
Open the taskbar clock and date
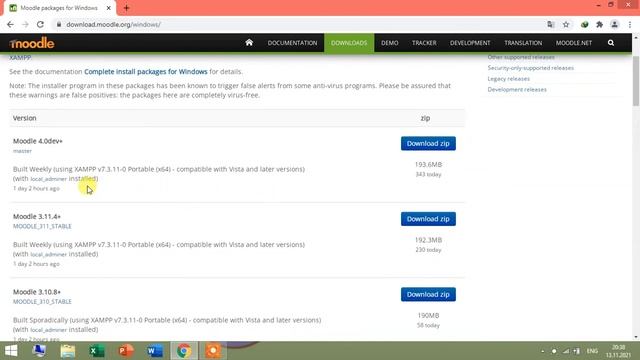point(618,351)
